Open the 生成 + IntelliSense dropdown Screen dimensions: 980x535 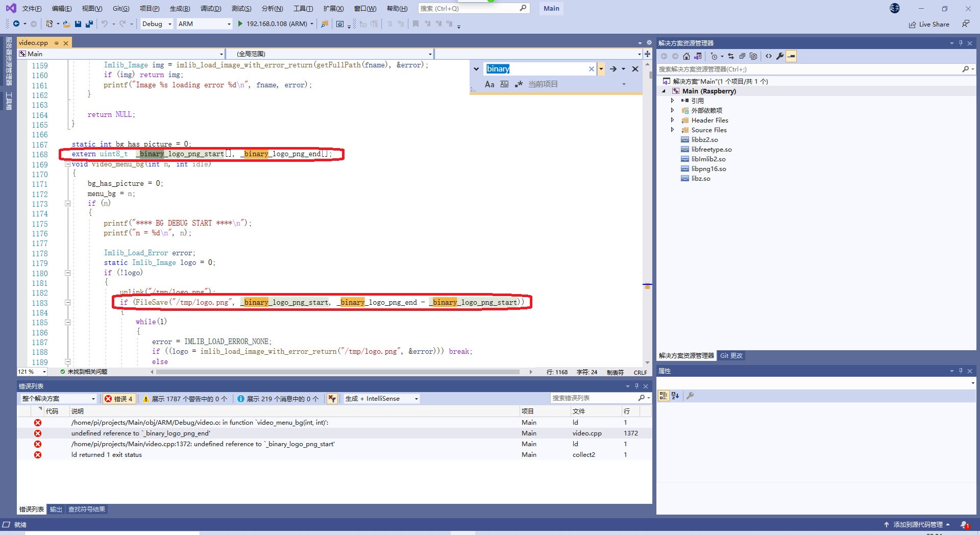[381, 399]
